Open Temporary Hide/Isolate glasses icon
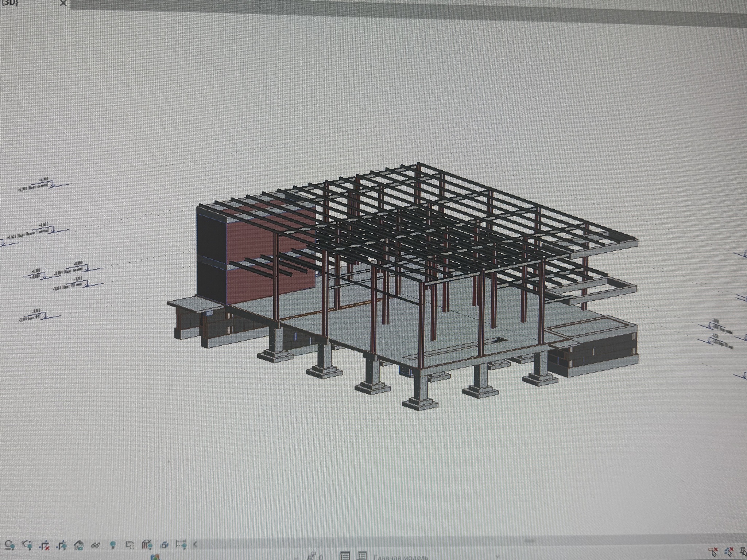This screenshot has width=747, height=560. [x=96, y=545]
